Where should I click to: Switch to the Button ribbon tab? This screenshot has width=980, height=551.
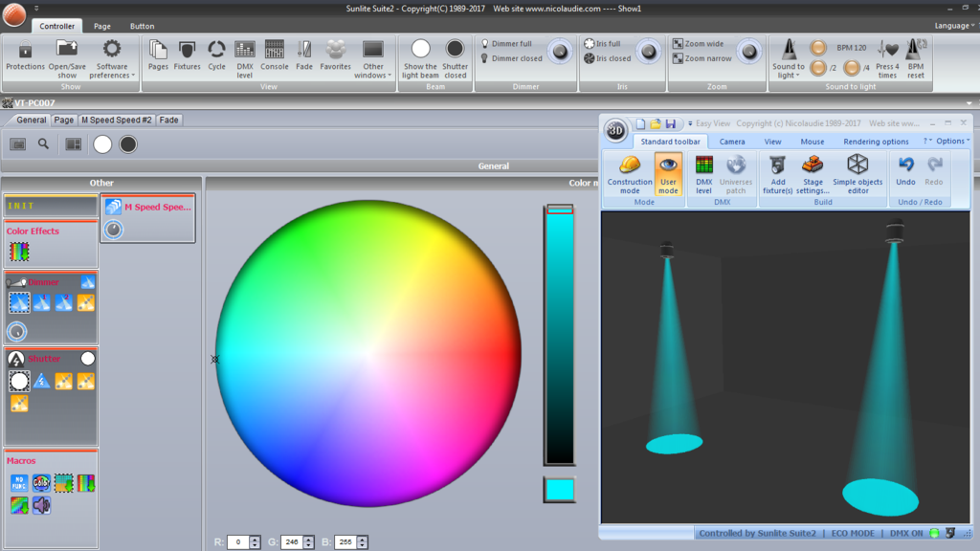click(142, 26)
